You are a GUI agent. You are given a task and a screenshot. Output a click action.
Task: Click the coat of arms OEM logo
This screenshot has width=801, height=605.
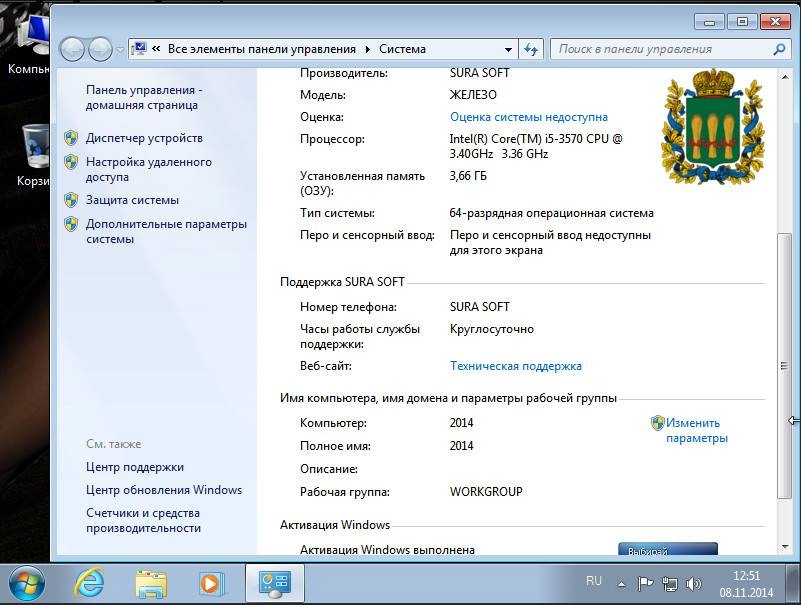(713, 127)
